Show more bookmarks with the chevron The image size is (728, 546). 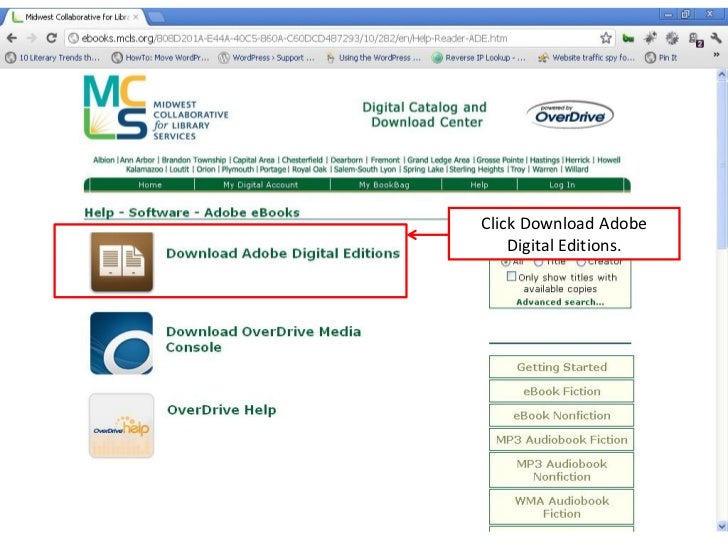(x=716, y=55)
